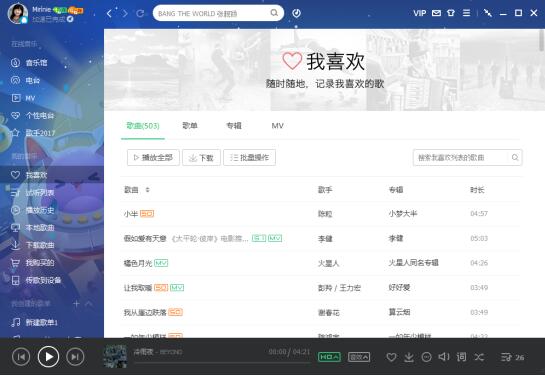
Task: Open 歌手2017 in the sidebar
Action: click(40, 133)
